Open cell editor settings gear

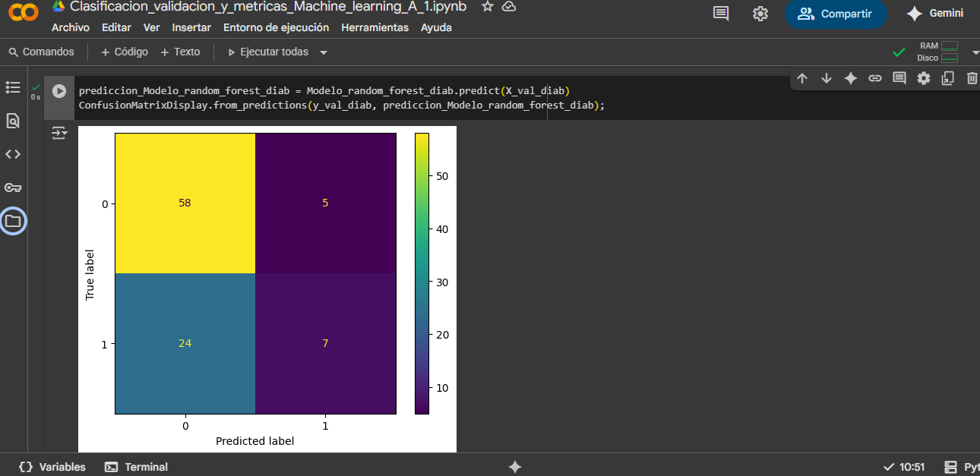[x=924, y=78]
